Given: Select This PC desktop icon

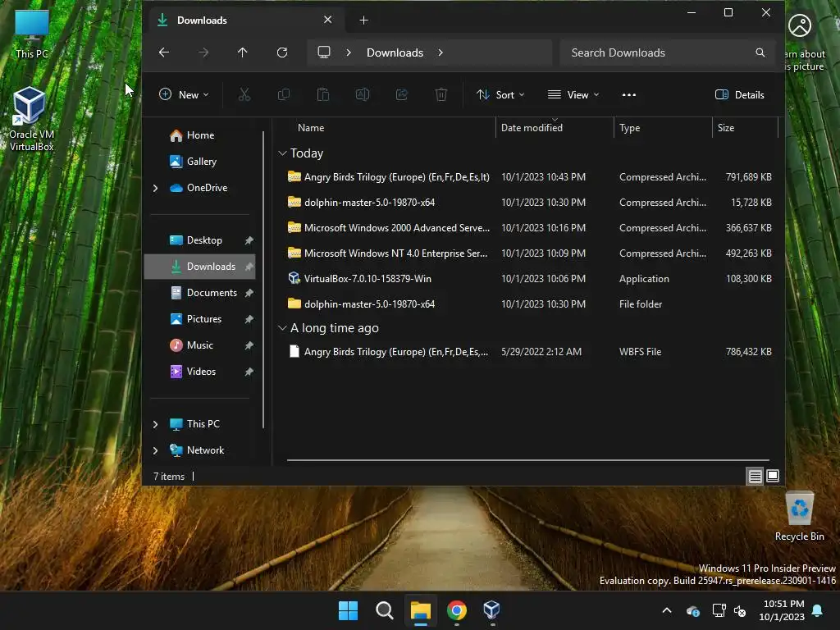Looking at the screenshot, I should point(32,34).
